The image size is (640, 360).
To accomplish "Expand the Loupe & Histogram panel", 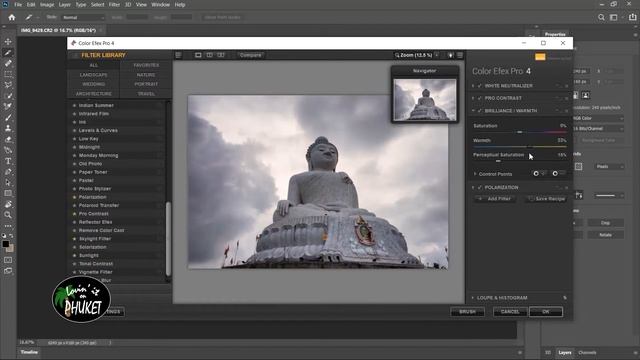I will click(473, 298).
